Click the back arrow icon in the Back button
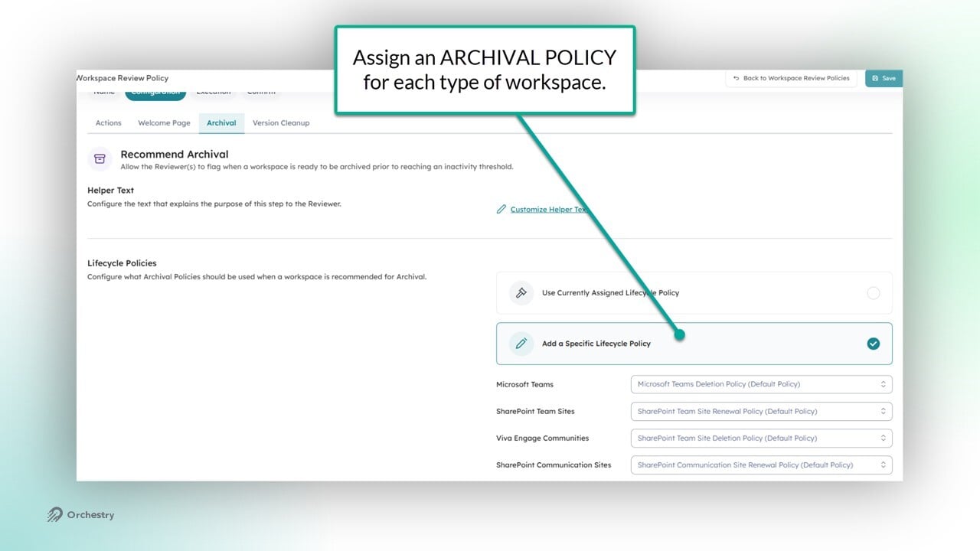 pos(737,78)
